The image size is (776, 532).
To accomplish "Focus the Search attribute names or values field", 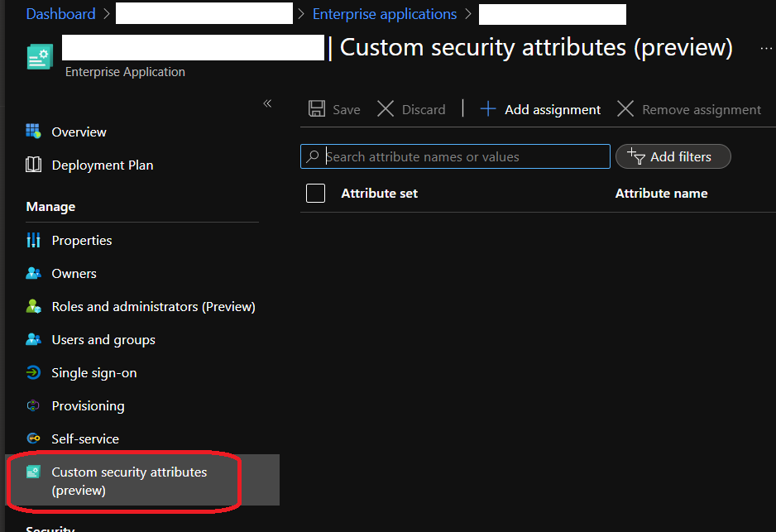I will point(463,156).
